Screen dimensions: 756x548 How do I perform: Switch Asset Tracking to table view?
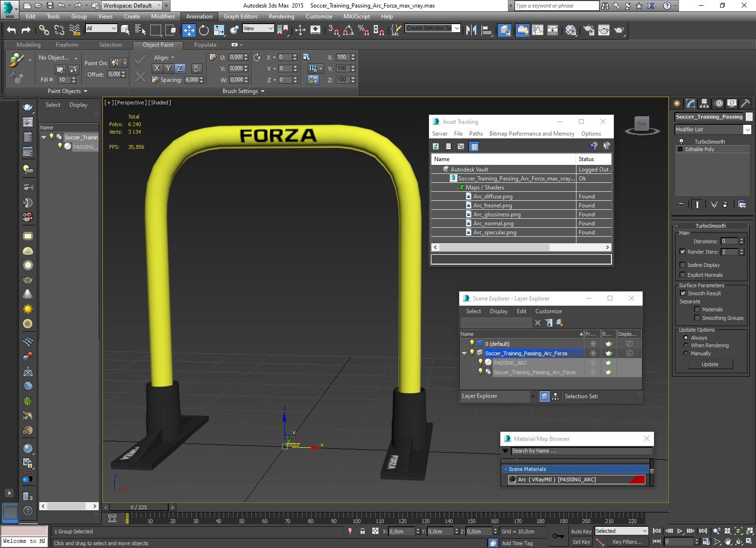pos(474,146)
